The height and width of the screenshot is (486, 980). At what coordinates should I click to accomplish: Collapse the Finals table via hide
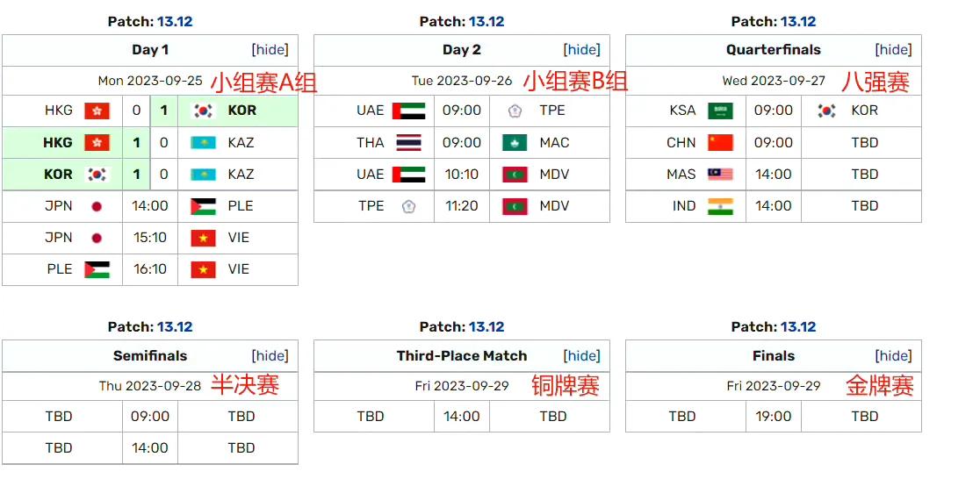click(x=893, y=356)
